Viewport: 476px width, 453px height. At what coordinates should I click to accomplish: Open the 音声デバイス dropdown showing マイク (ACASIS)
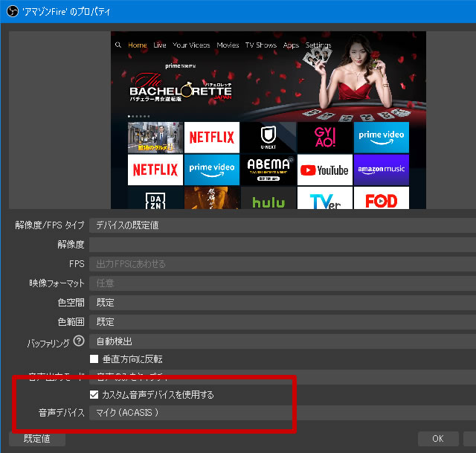pos(283,412)
